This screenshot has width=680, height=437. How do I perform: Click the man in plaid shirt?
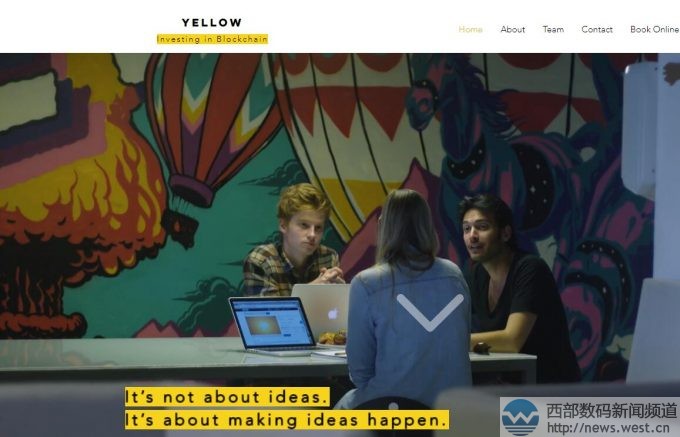click(295, 243)
